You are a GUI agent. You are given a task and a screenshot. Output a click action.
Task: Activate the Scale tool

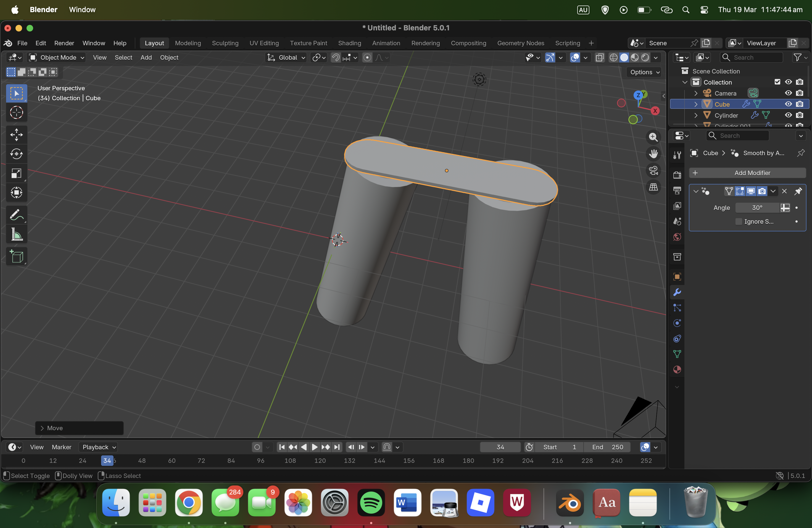click(x=16, y=173)
